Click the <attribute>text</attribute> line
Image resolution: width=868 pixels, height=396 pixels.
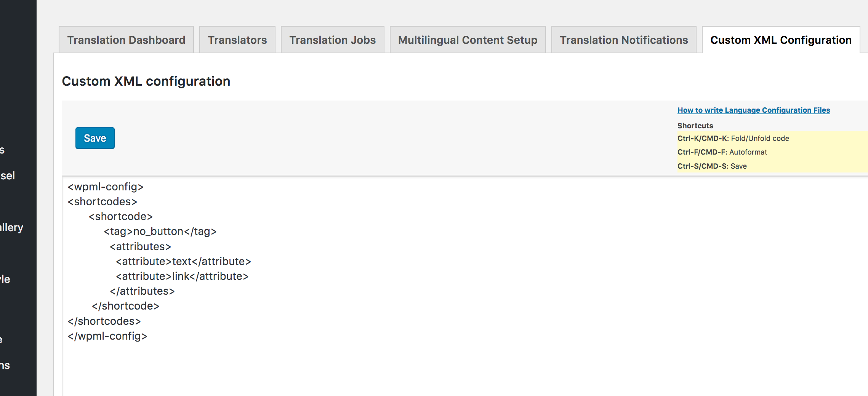pyautogui.click(x=183, y=261)
